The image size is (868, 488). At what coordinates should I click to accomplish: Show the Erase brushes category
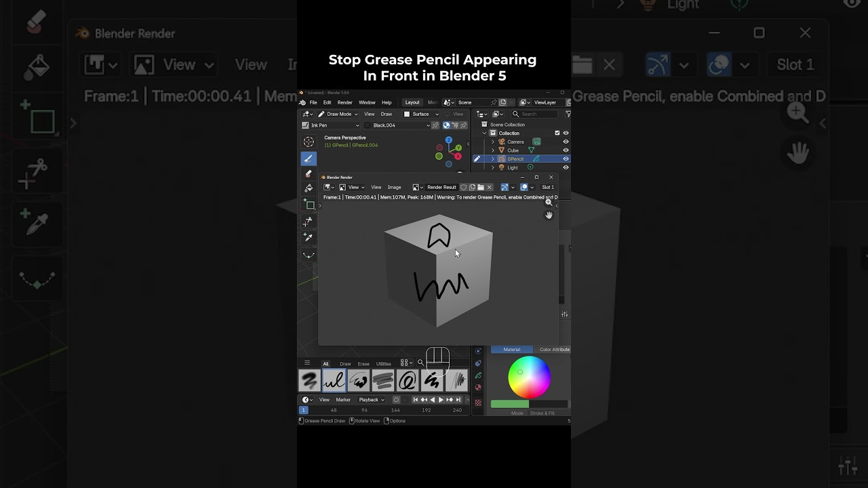click(363, 364)
